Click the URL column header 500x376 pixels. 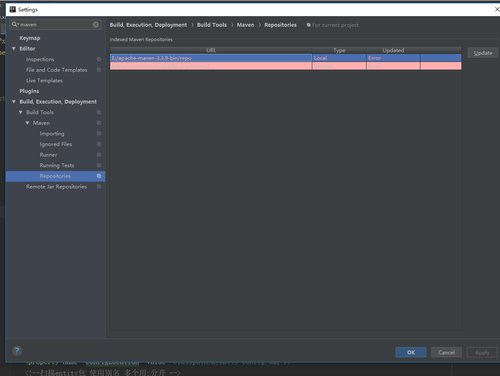pyautogui.click(x=211, y=50)
